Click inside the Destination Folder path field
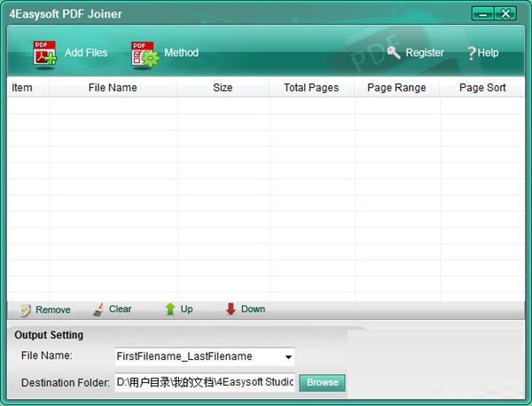This screenshot has height=406, width=532. pyautogui.click(x=205, y=382)
